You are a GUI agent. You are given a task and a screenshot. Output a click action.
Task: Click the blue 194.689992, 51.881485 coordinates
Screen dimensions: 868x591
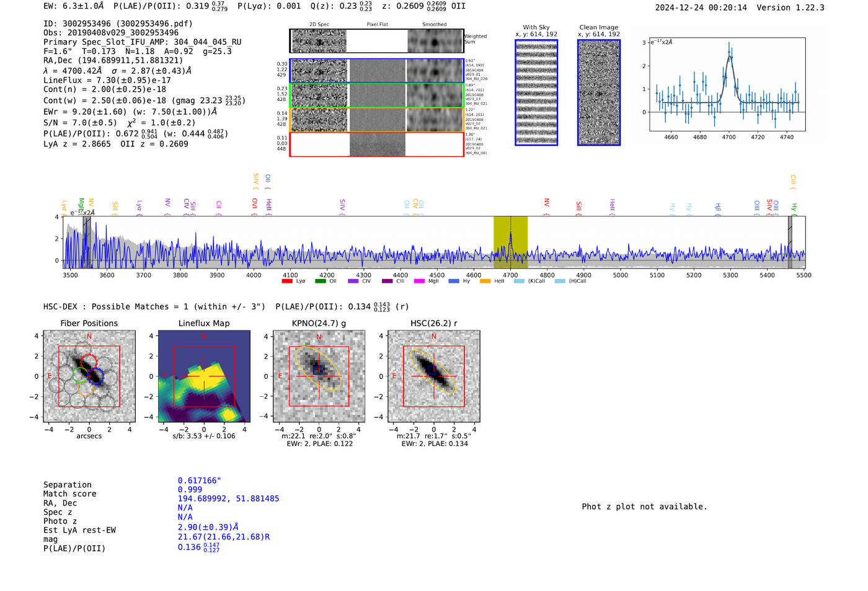pyautogui.click(x=228, y=499)
